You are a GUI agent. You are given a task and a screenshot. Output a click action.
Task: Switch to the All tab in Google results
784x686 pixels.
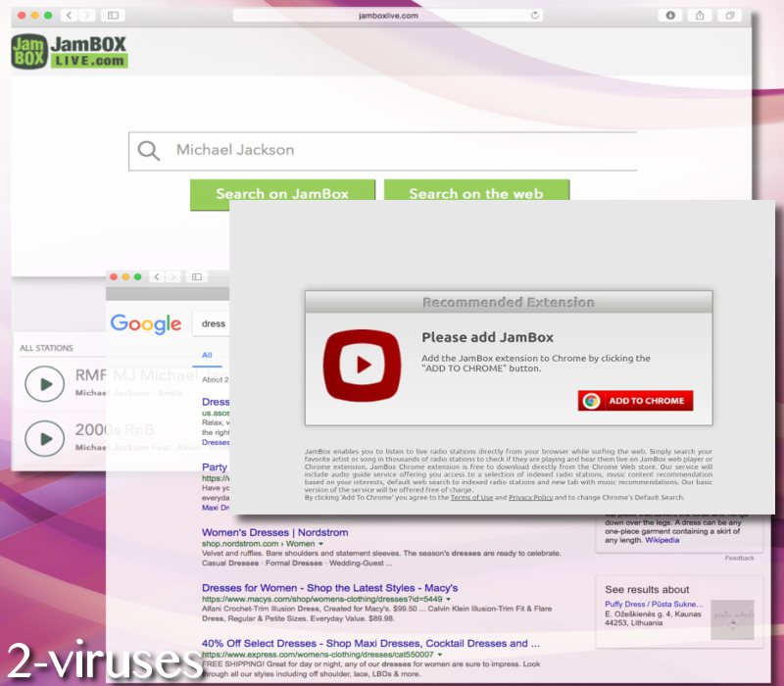click(210, 355)
